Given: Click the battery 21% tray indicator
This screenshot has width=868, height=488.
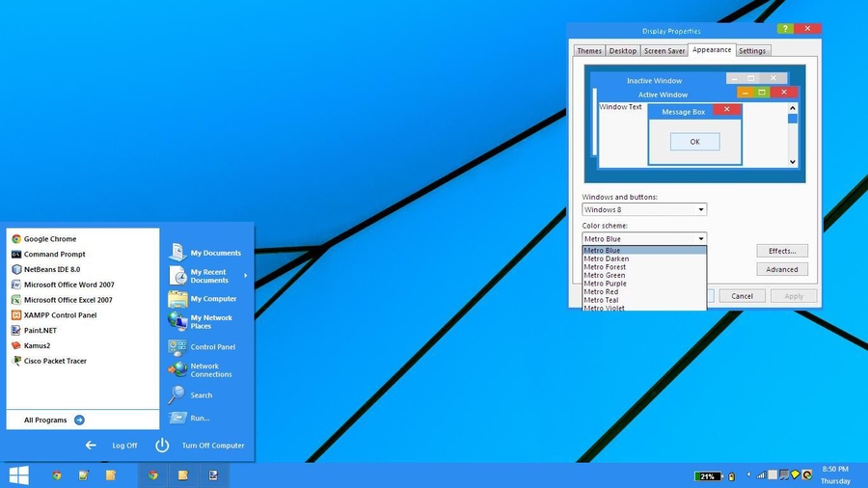Looking at the screenshot, I should tap(708, 476).
